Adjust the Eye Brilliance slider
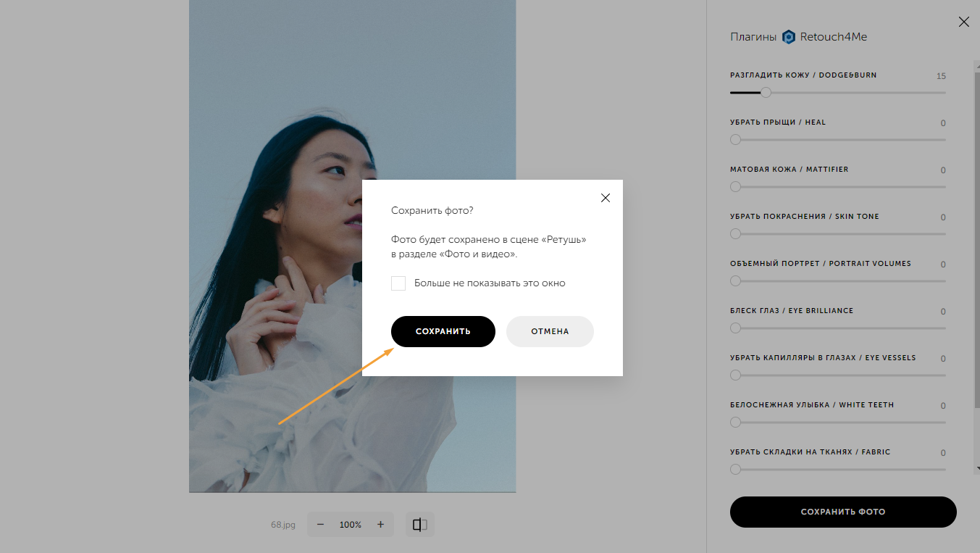Image resolution: width=980 pixels, height=553 pixels. pyautogui.click(x=838, y=328)
